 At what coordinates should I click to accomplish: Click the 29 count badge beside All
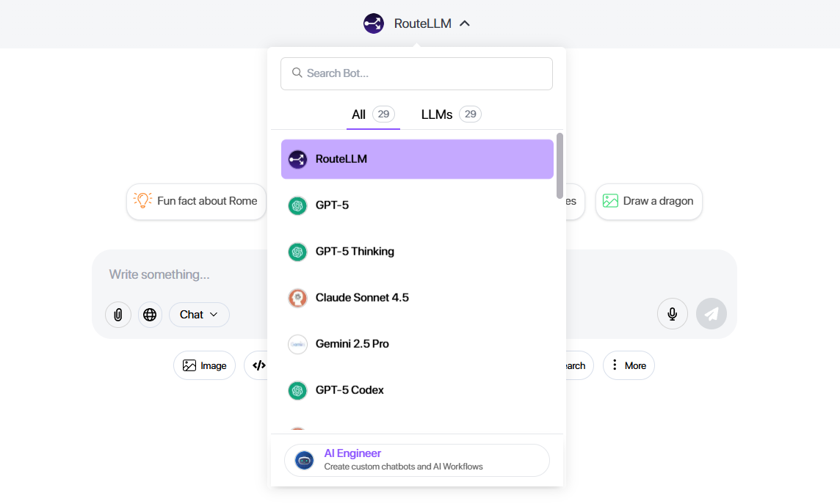click(x=383, y=114)
